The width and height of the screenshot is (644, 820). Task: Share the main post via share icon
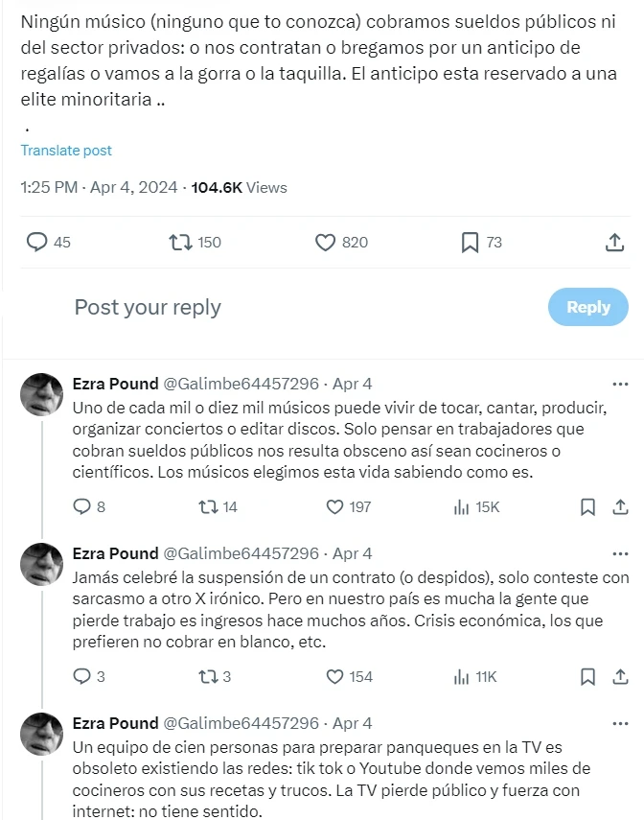click(x=615, y=243)
